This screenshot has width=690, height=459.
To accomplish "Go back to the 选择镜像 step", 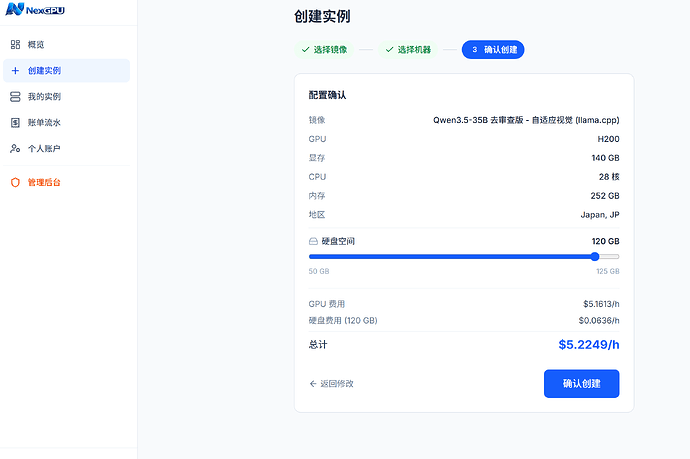I will [324, 50].
